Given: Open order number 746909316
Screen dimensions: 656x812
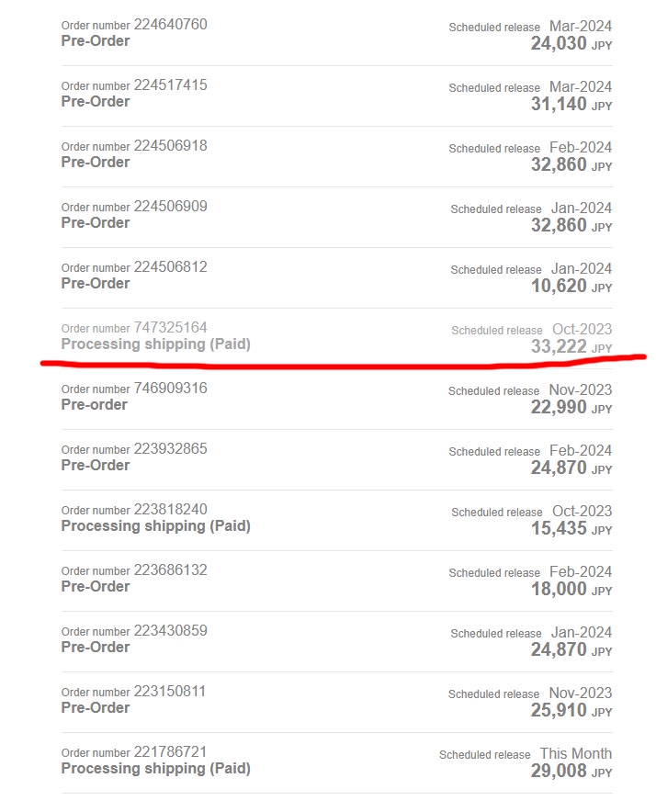Looking at the screenshot, I should pyautogui.click(x=171, y=388).
